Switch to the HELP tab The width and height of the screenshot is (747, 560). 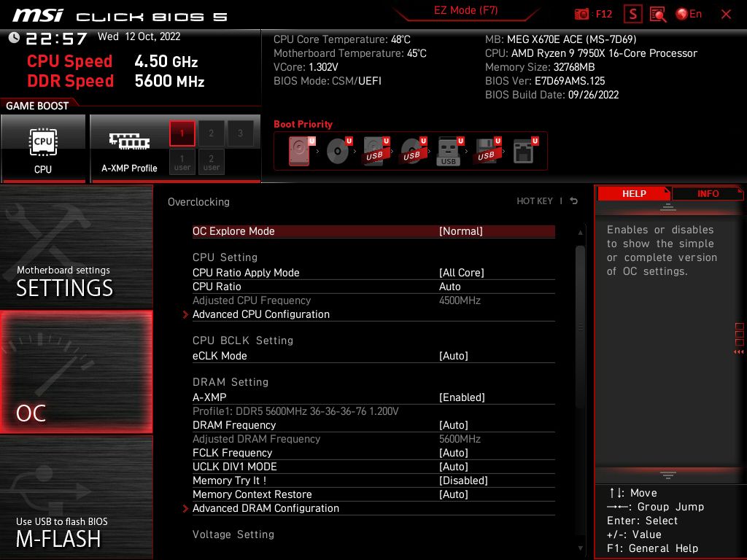(634, 194)
